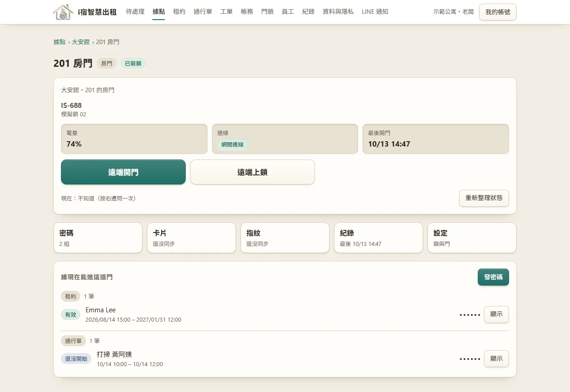
Task: Click the IS-688 lock model text
Action: pyautogui.click(x=71, y=106)
